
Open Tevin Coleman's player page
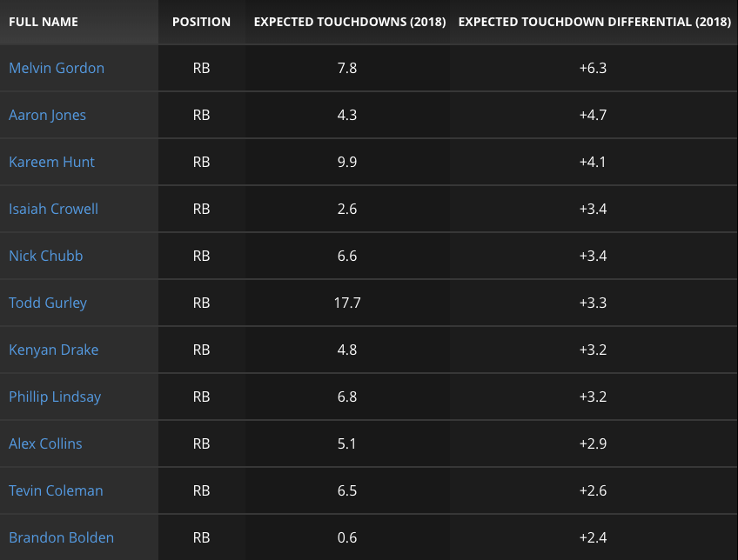point(56,490)
